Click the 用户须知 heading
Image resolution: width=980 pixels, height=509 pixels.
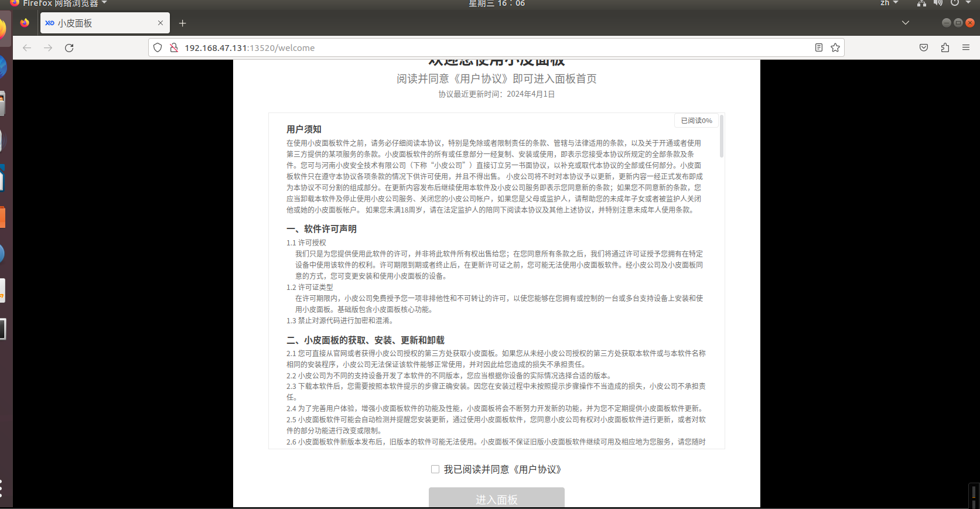click(x=304, y=129)
